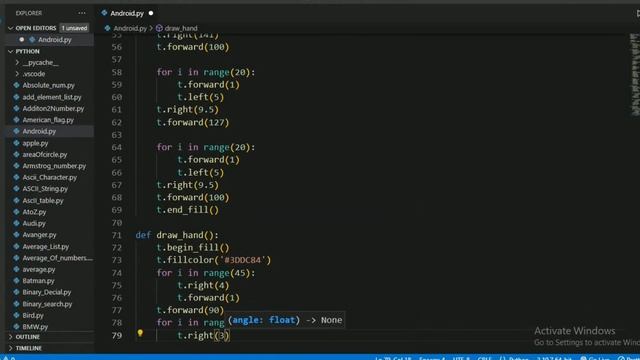
Task: Click the EXPLORER panel title
Action: (29, 13)
